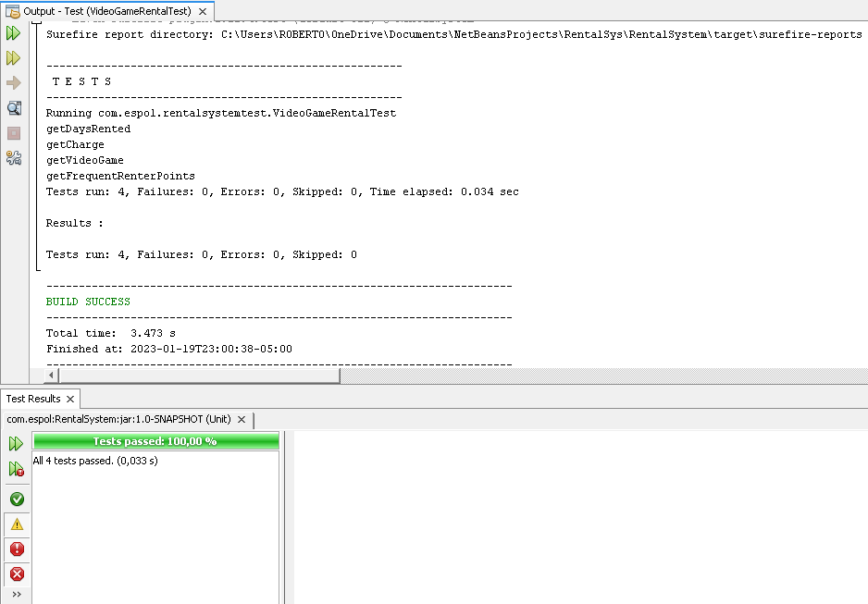Select the Output - Test tab
Image resolution: width=868 pixels, height=604 pixels.
point(102,13)
